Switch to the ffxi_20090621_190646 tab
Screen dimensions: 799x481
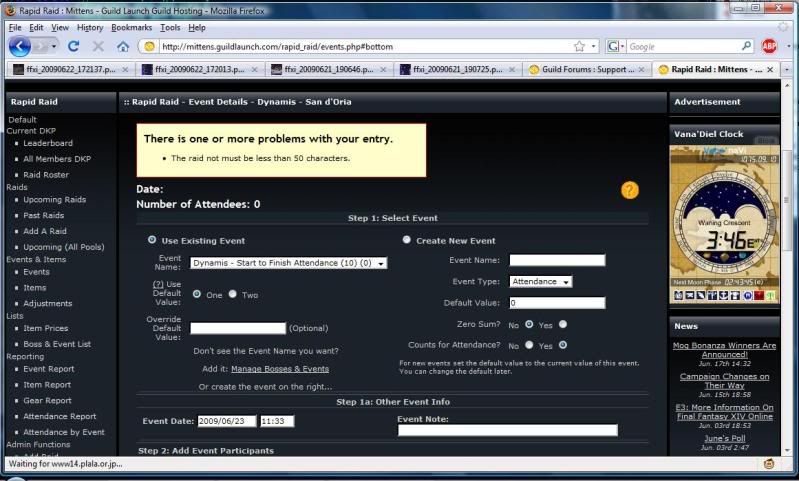(x=329, y=69)
